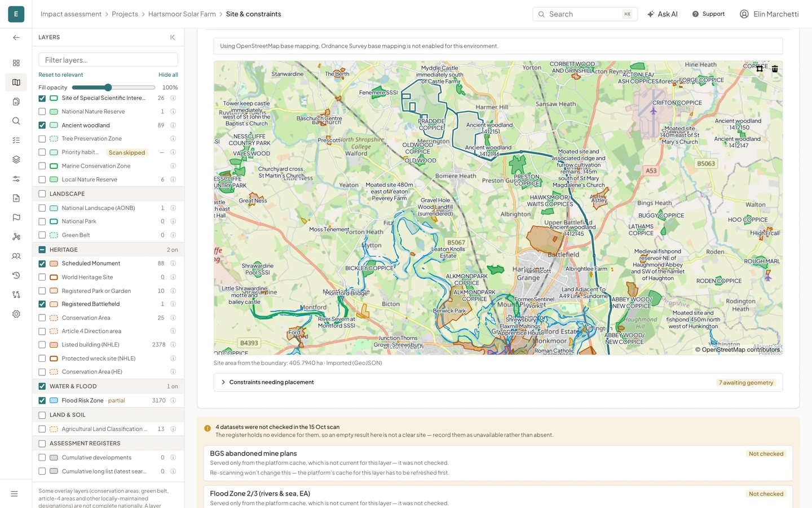The height and width of the screenshot is (508, 812).
Task: Click the hamburger menu icon at bottom left
Action: [x=15, y=494]
